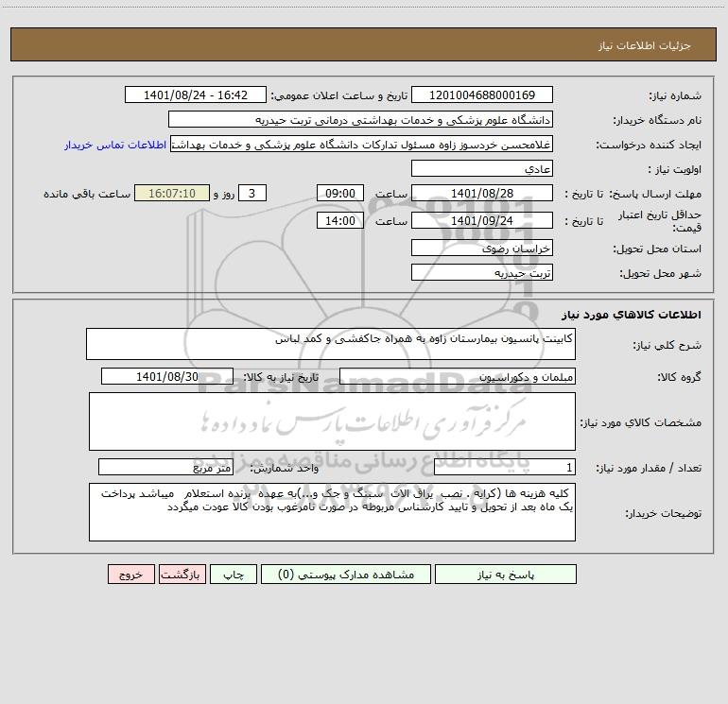Click the نام دستگاه خریدار label

(657, 121)
